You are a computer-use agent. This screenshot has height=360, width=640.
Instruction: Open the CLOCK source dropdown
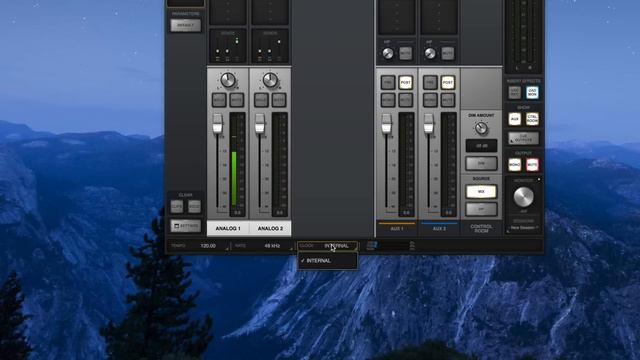pyautogui.click(x=328, y=246)
